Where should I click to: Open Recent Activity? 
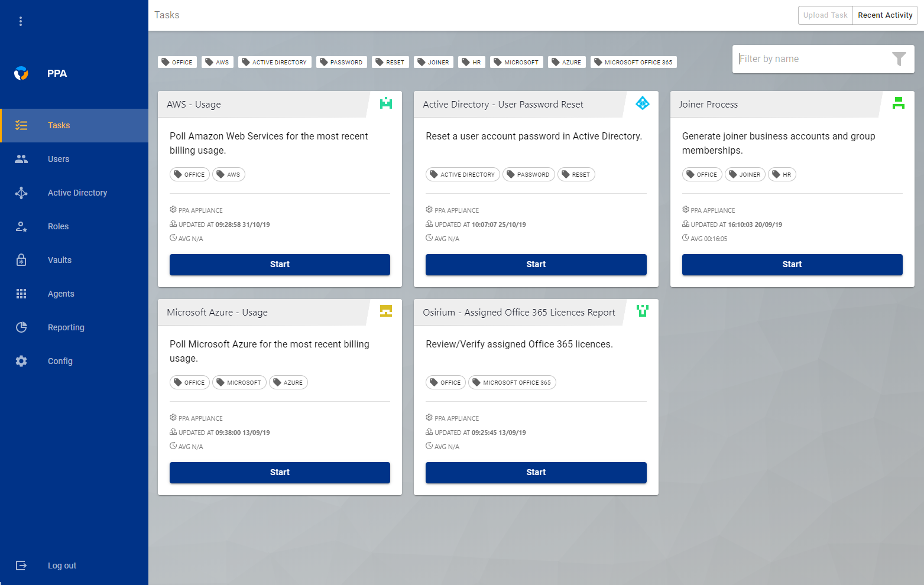tap(885, 15)
